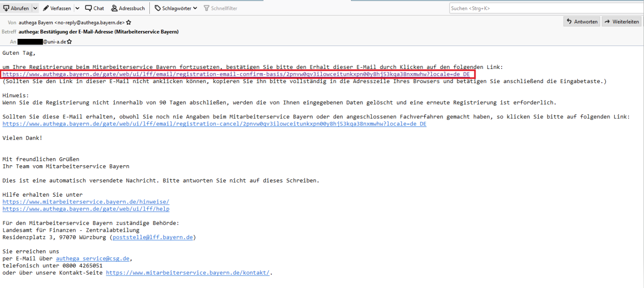Open the authega lff/help link
Viewport: 644px width, 288px height.
click(x=86, y=209)
